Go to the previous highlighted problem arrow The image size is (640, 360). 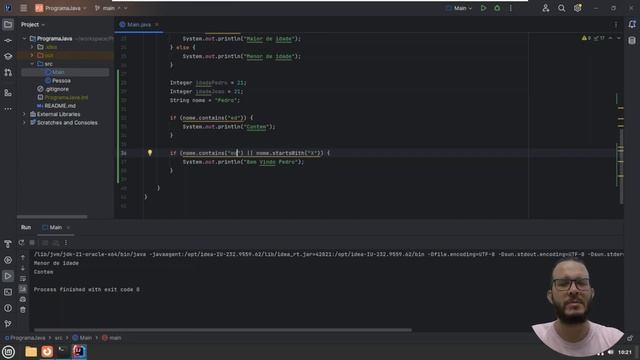point(611,38)
